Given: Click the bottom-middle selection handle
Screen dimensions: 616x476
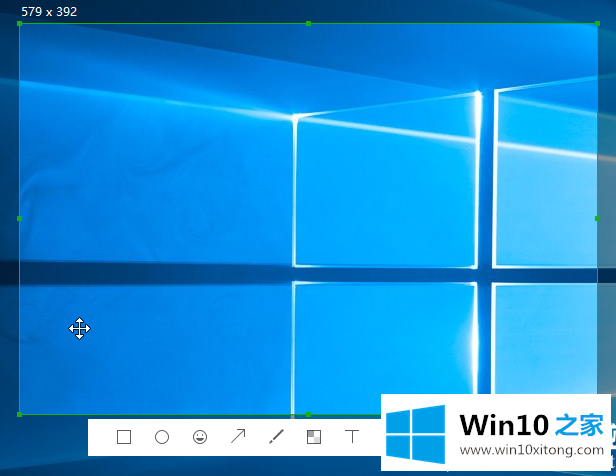Looking at the screenshot, I should (308, 414).
